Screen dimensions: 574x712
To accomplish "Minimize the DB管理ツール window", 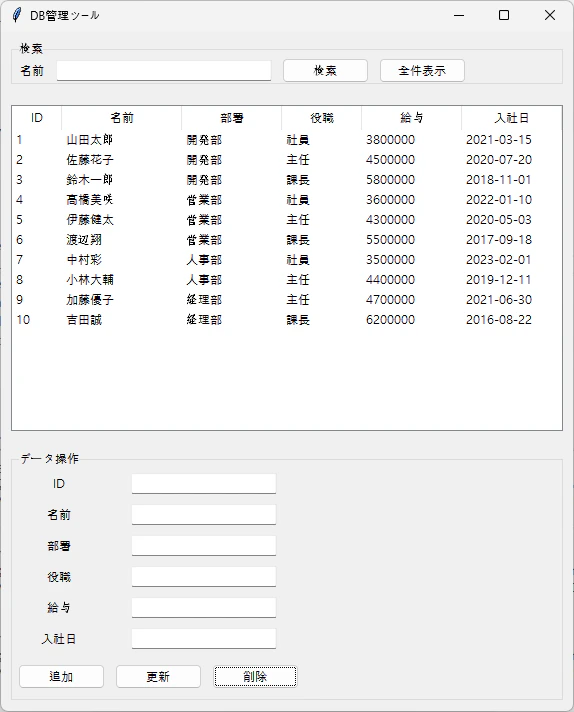I will (x=459, y=15).
